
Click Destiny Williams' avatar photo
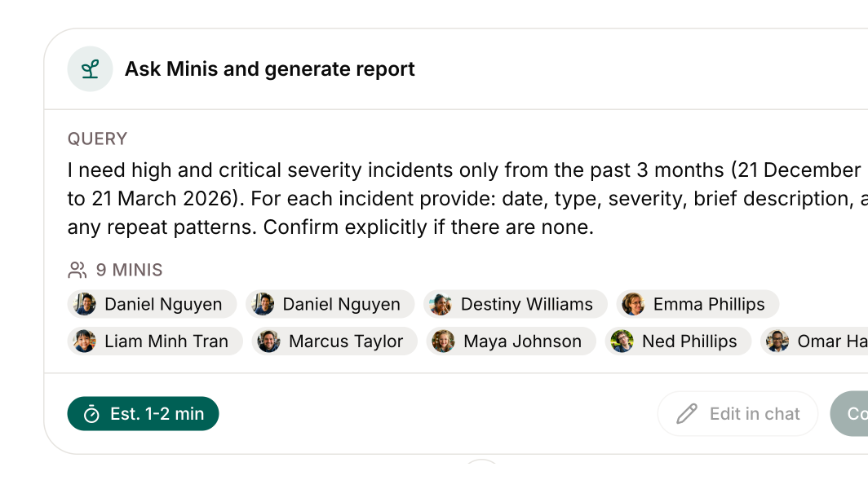pos(441,304)
